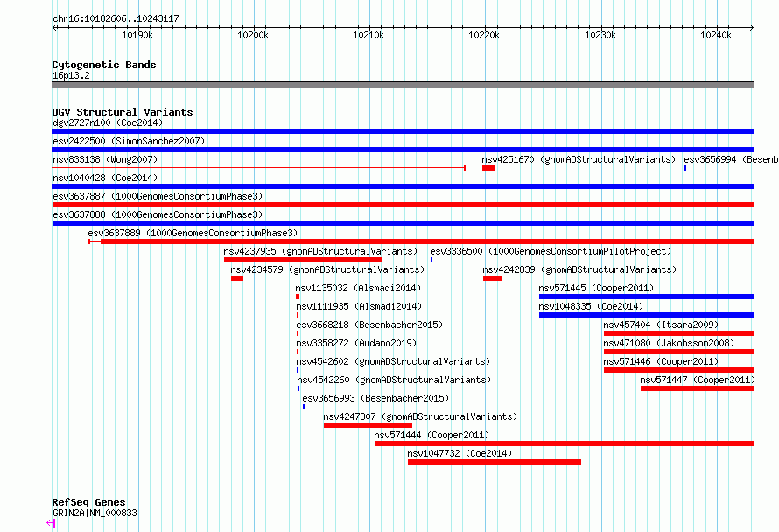The width and height of the screenshot is (779, 532).
Task: Click the nsv4251670 gnomAD variant label
Action: tap(579, 159)
